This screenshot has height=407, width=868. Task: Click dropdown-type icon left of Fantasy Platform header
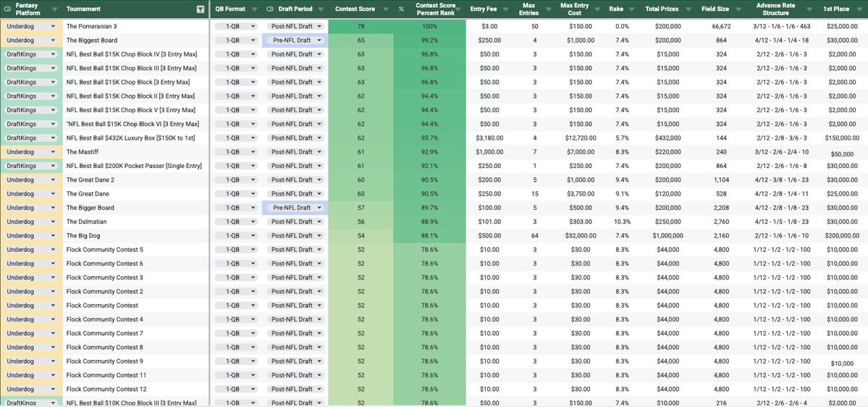coord(7,9)
